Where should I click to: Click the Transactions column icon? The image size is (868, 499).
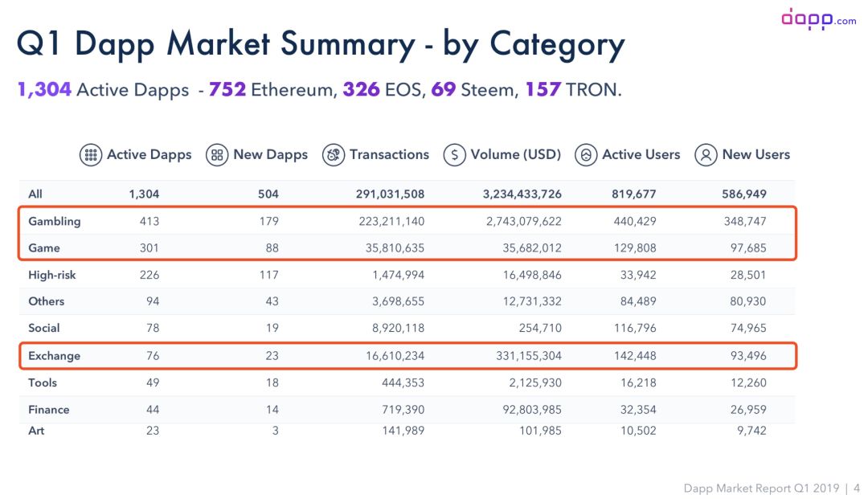[x=334, y=155]
